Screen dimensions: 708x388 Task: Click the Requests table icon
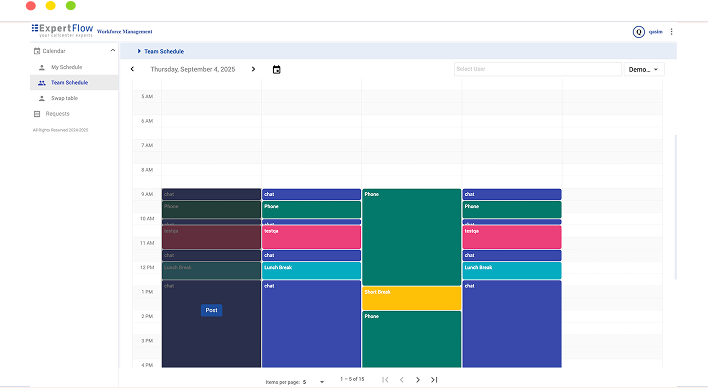37,114
